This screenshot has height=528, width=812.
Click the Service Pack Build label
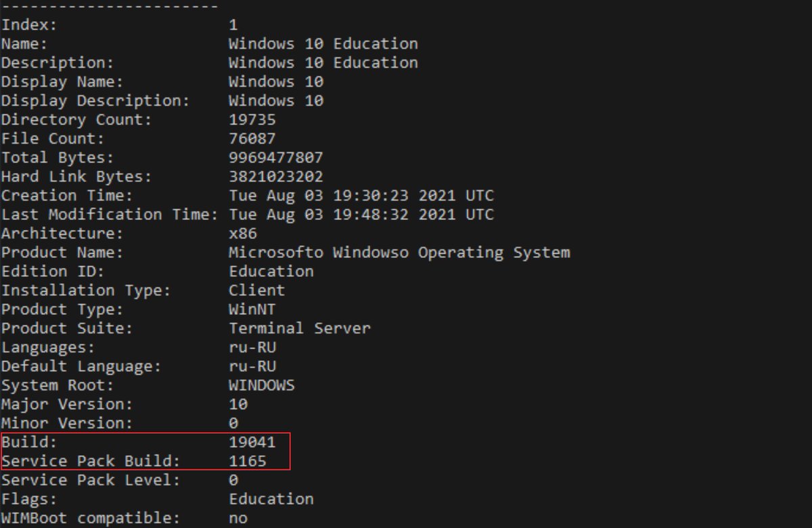click(91, 461)
